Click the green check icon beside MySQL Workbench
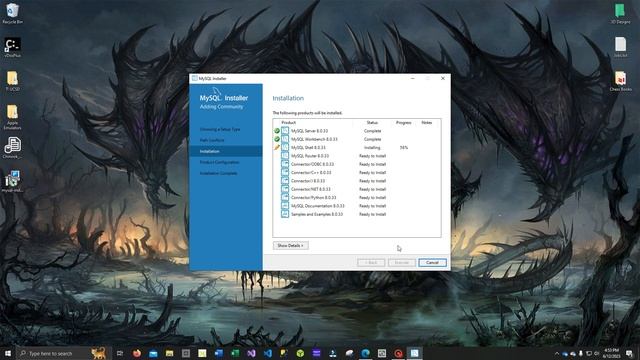This screenshot has height=360, width=640. (277, 139)
